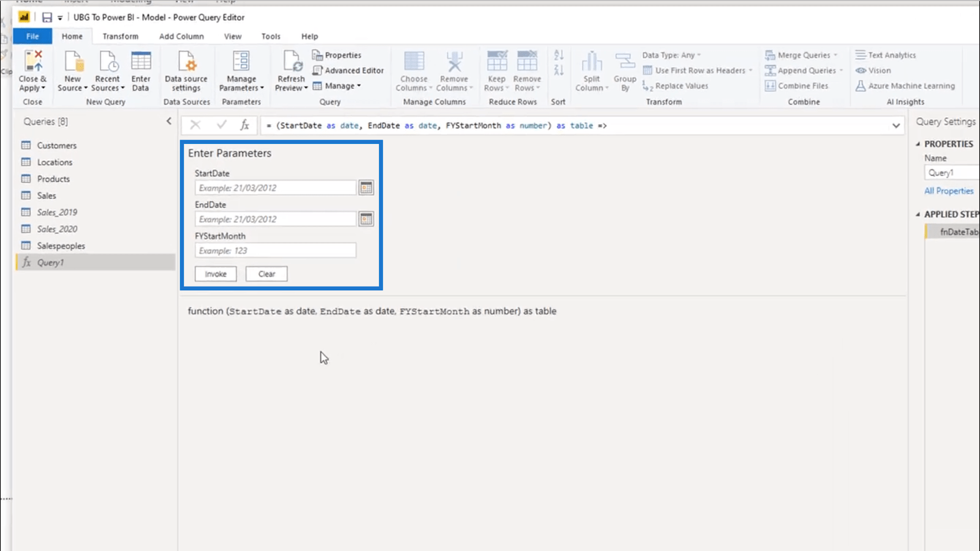The image size is (980, 551).
Task: Open EndDate calendar picker
Action: coord(366,219)
